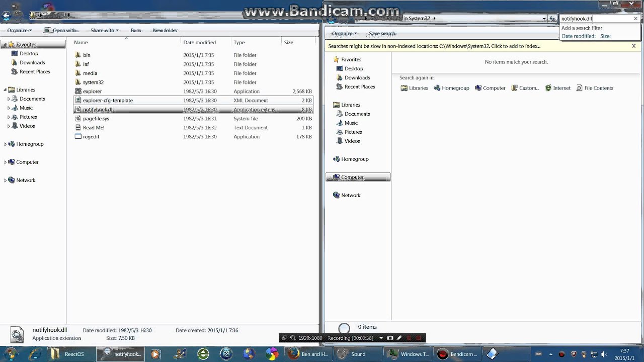Select Videos in the search window sidebar
The image size is (644, 362).
352,141
